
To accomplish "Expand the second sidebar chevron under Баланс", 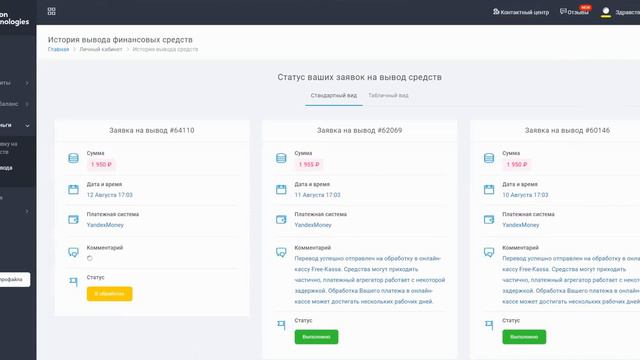I will tap(27, 104).
